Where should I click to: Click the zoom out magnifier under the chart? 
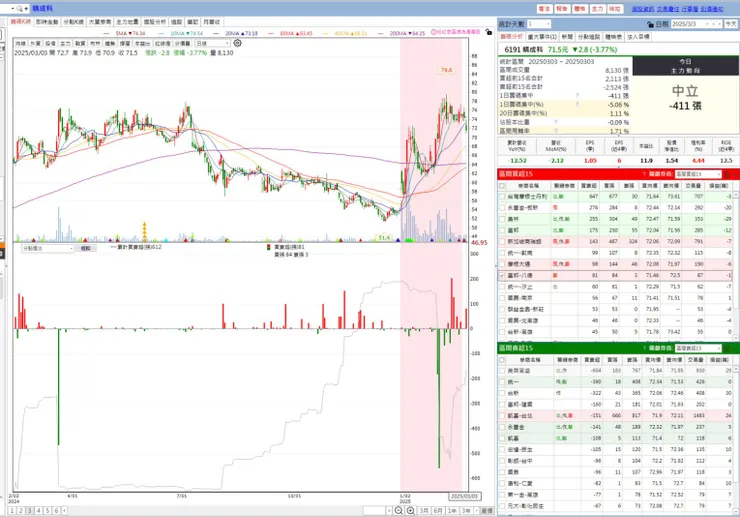point(399,510)
